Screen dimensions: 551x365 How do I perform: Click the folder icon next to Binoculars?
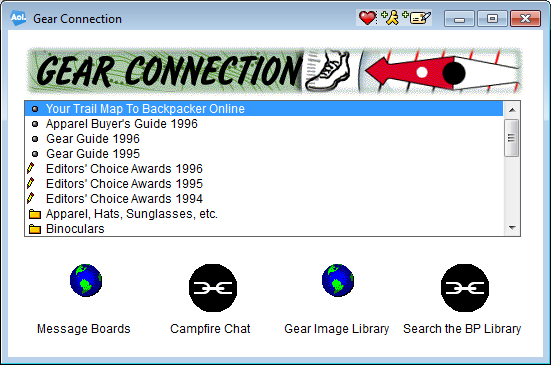34,229
